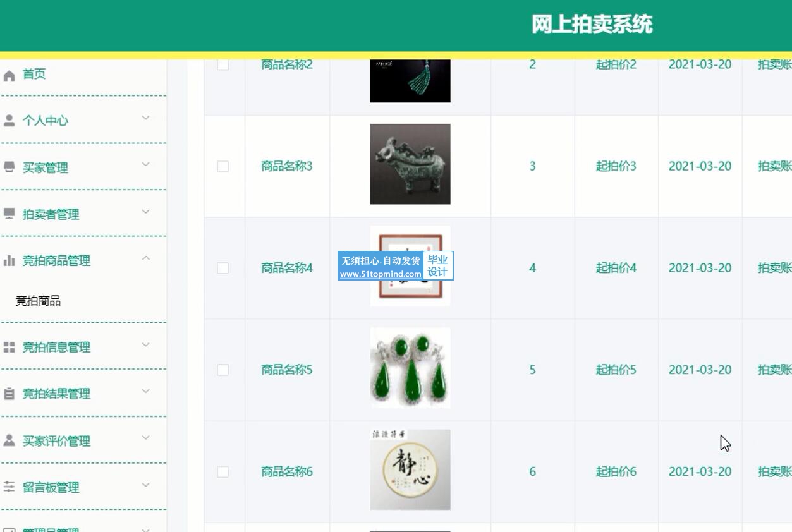Click the bar chart icon beside 竞拍商品管理
Image resolution: width=792 pixels, height=532 pixels.
[9, 260]
